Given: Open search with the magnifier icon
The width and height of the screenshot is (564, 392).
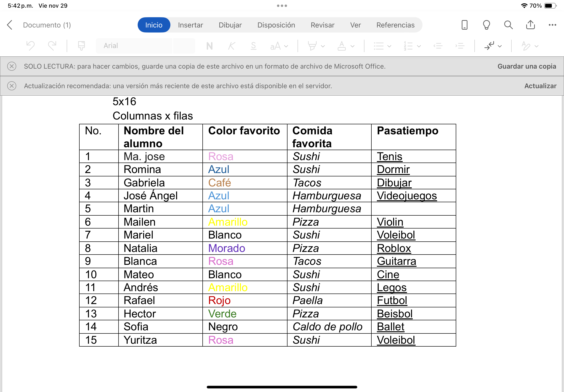Looking at the screenshot, I should (x=508, y=25).
